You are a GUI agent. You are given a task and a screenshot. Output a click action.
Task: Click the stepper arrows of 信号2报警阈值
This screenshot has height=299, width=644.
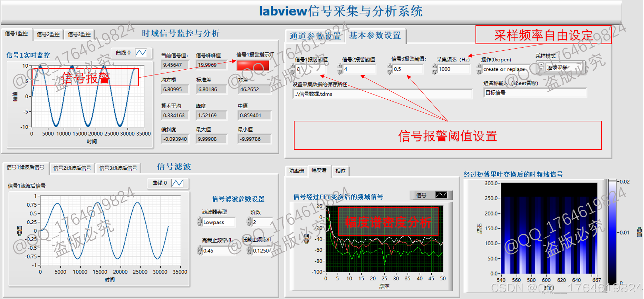point(340,69)
